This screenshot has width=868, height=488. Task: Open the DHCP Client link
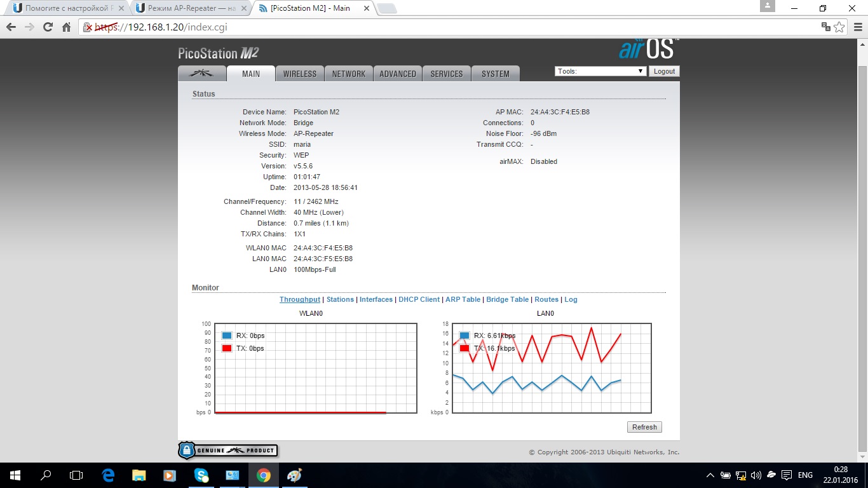[x=419, y=299]
